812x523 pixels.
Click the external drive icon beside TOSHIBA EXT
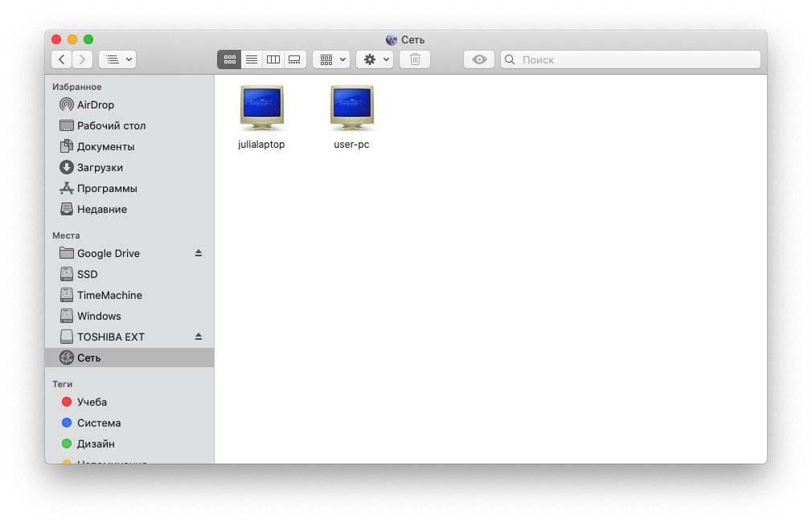pyautogui.click(x=66, y=337)
